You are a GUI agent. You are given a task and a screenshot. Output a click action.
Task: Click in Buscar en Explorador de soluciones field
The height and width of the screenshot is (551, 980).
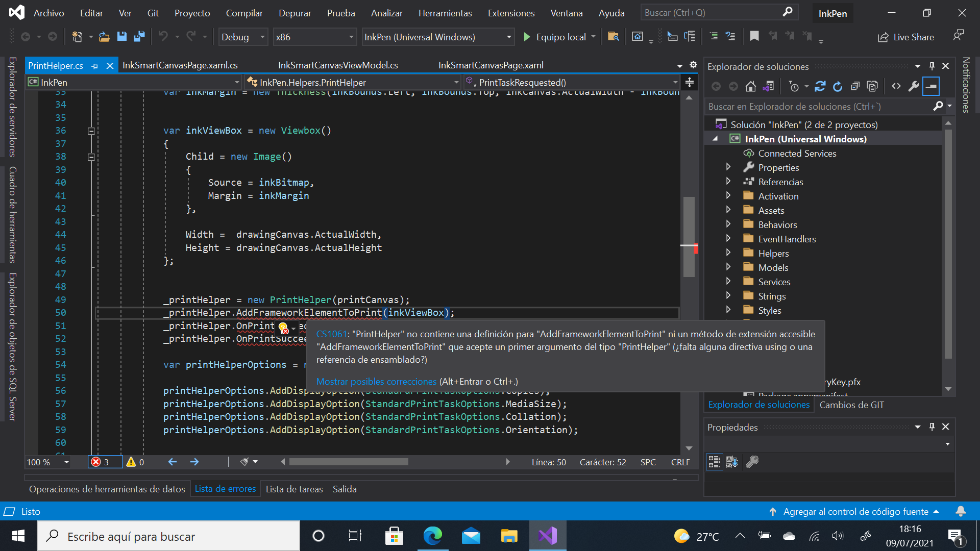(x=819, y=106)
